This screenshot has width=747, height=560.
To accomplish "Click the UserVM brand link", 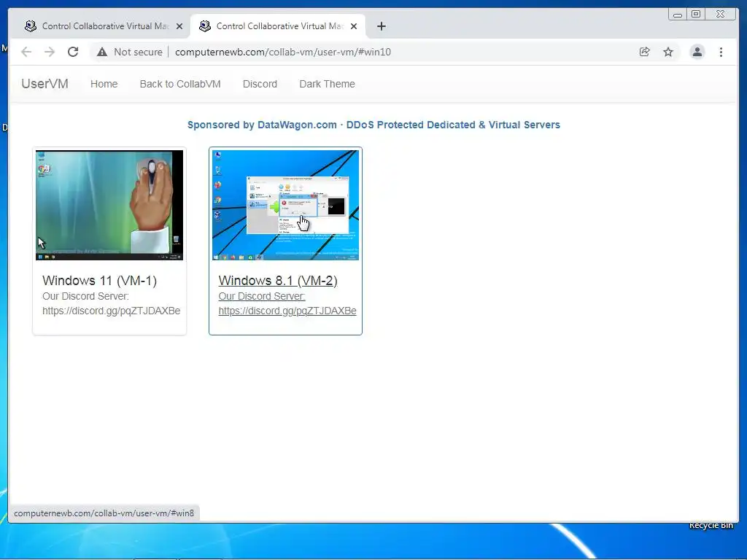I will click(x=44, y=84).
